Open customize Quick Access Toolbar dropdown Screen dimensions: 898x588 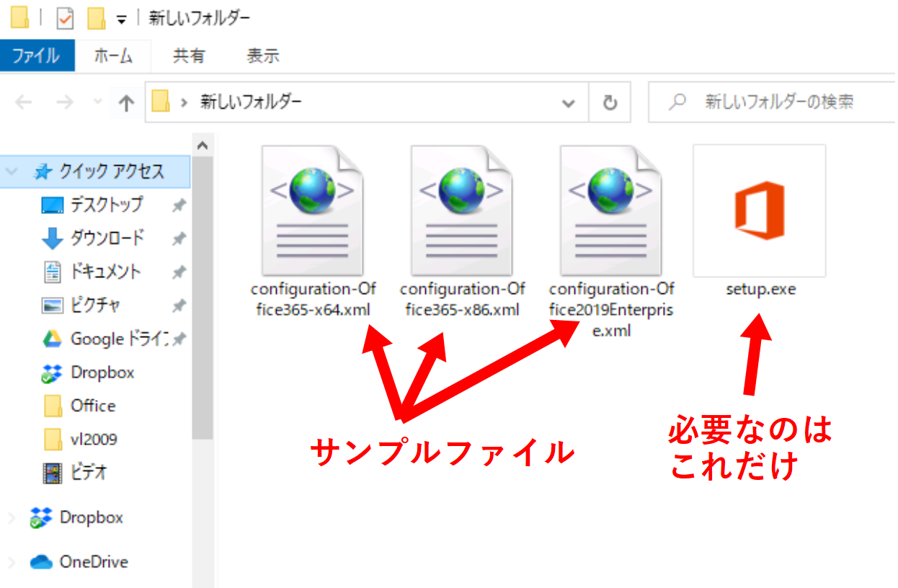pos(121,19)
